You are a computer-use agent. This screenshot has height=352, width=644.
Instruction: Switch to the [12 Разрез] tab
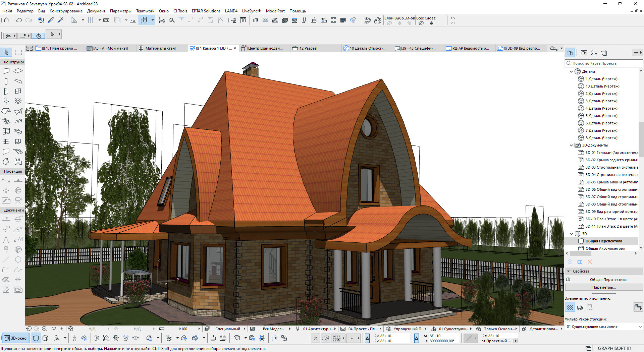[305, 48]
